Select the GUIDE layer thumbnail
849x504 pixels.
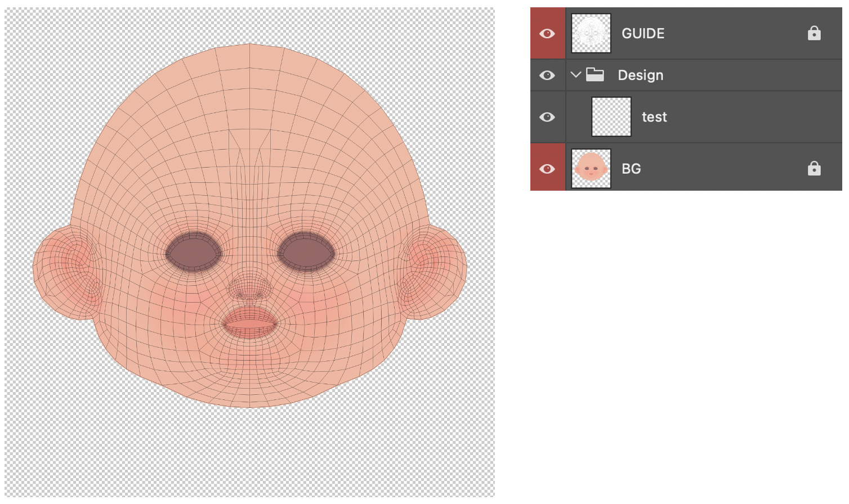coord(591,33)
